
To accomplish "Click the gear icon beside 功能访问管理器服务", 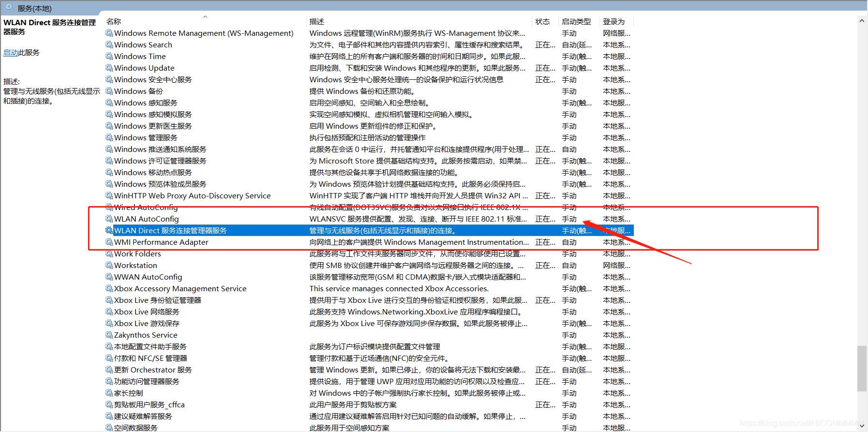I will (109, 381).
